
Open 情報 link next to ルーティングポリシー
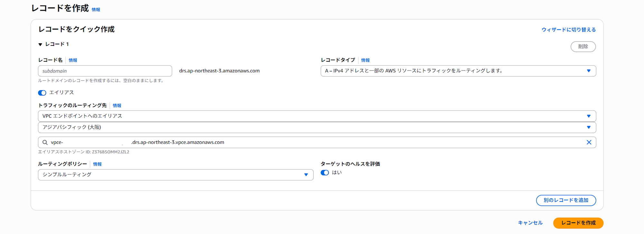97,164
